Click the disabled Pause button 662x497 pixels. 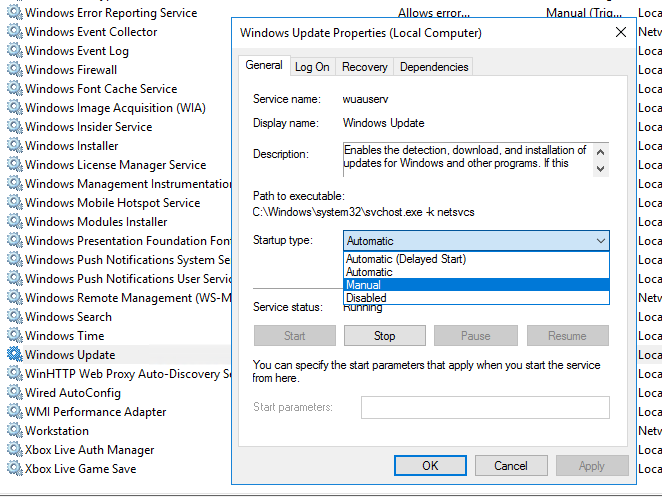(x=476, y=336)
